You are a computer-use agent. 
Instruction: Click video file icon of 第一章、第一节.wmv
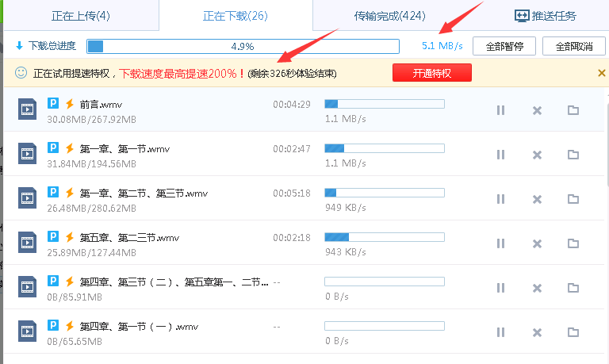pos(27,153)
